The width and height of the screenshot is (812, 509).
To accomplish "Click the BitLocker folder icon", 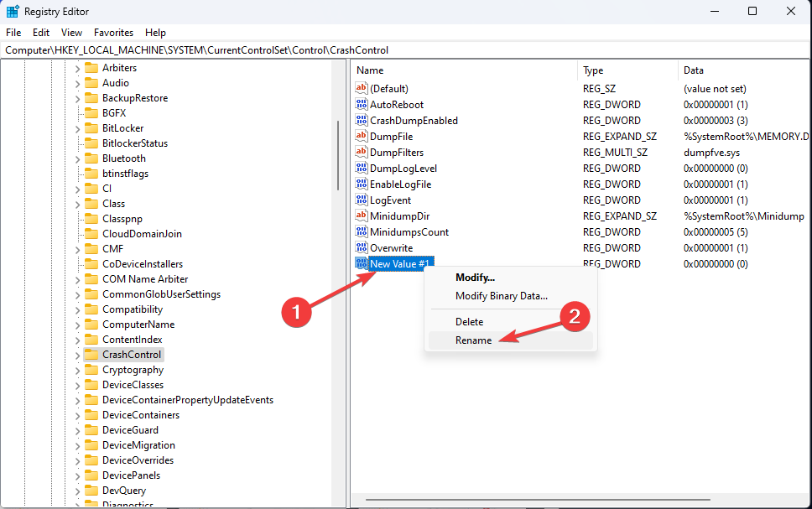I will (91, 128).
